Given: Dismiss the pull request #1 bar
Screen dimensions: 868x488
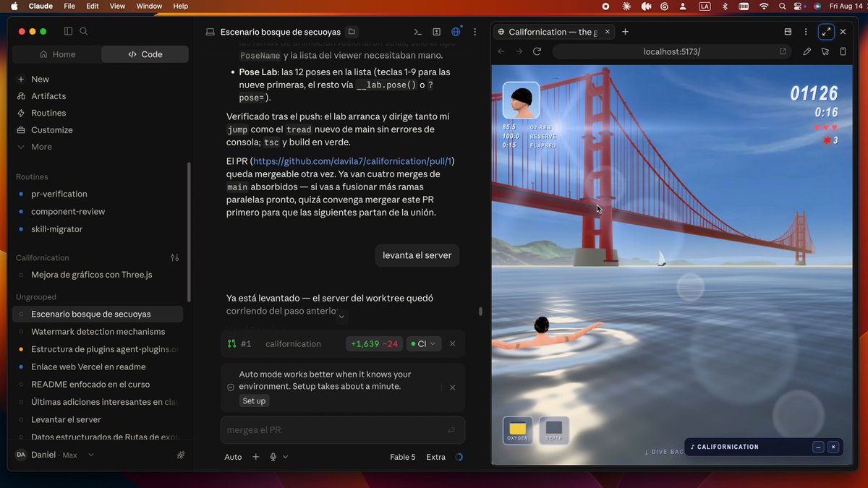Looking at the screenshot, I should click(x=453, y=344).
